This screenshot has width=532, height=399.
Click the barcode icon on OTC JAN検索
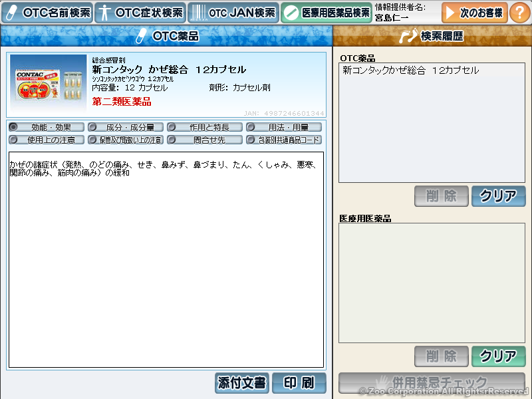coord(198,13)
